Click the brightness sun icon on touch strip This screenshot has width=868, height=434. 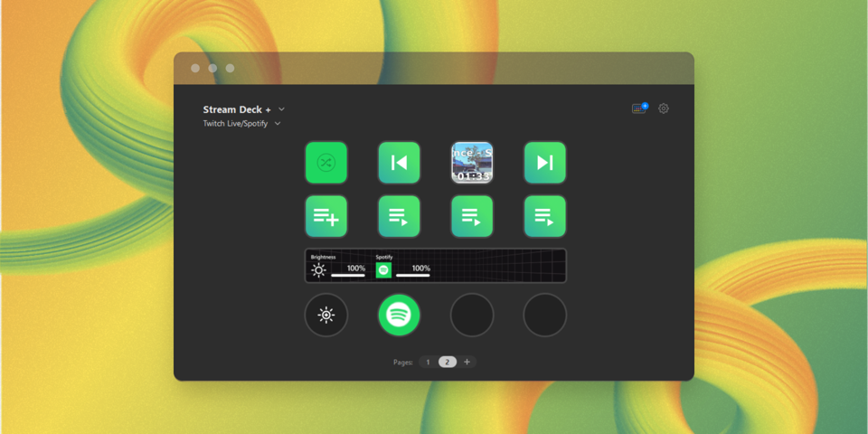coord(318,270)
